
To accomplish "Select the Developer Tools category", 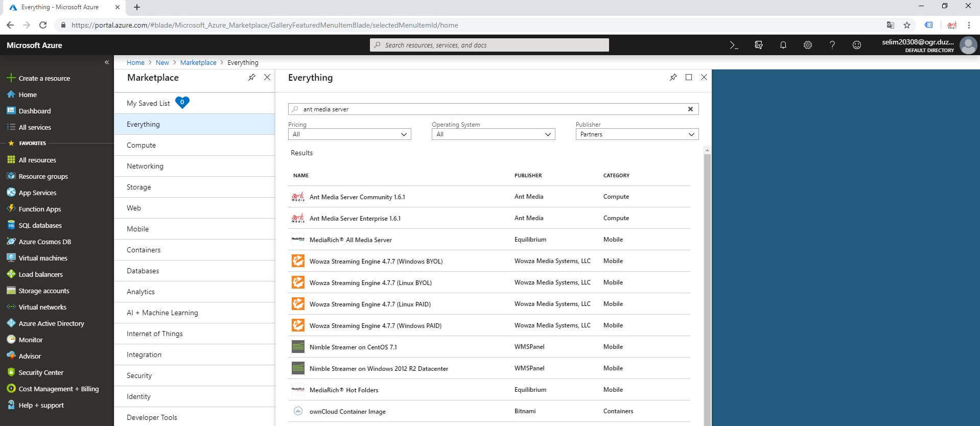I will click(x=194, y=417).
